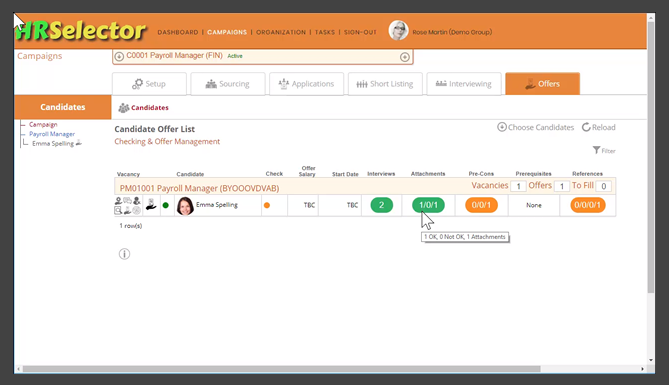Open the DASHBOARD menu

[x=178, y=32]
